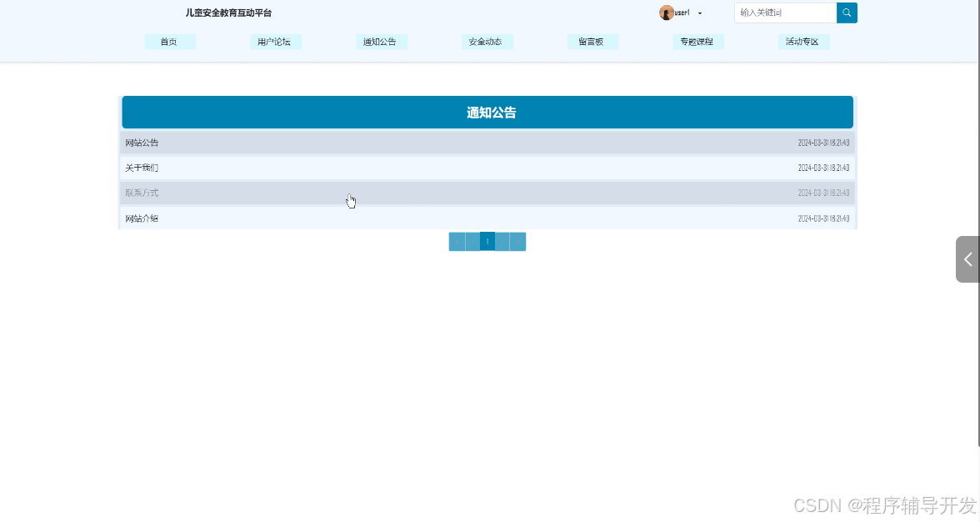Click the page vertical scrollbar
980x522 pixels.
pos(978,223)
